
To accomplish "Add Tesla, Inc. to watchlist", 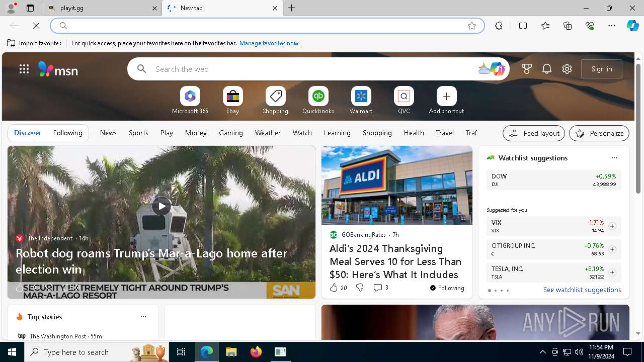I will click(612, 273).
